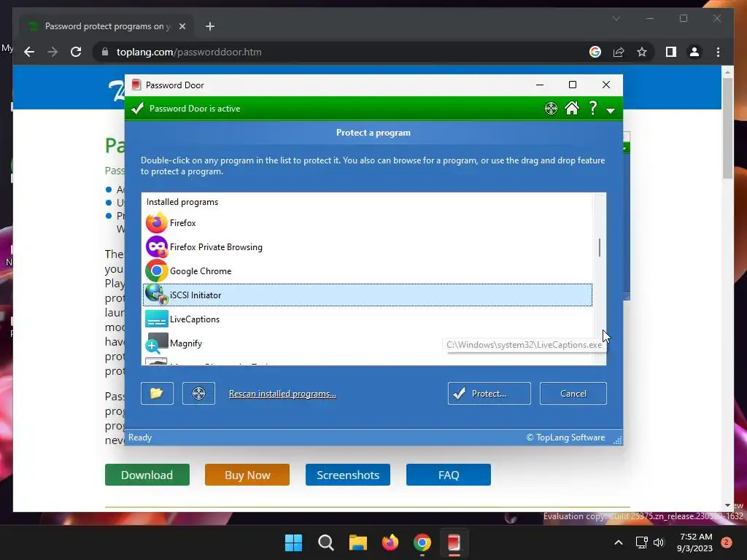Go back in the Chrome browser
Screen dimensions: 747x560
coord(29,52)
